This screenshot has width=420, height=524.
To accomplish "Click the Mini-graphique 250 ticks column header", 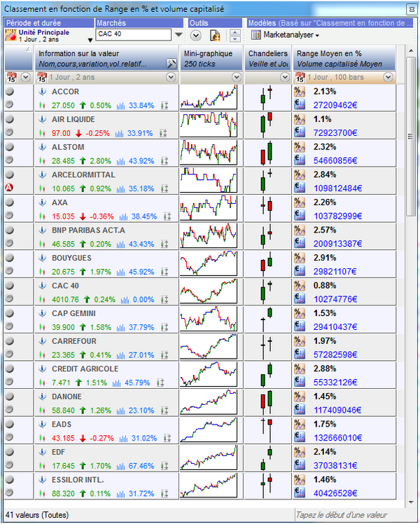I will (x=211, y=58).
